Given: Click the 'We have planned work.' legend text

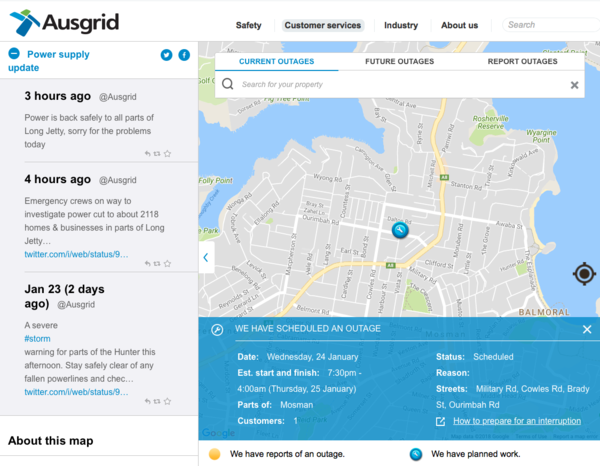Looking at the screenshot, I should click(x=476, y=454).
